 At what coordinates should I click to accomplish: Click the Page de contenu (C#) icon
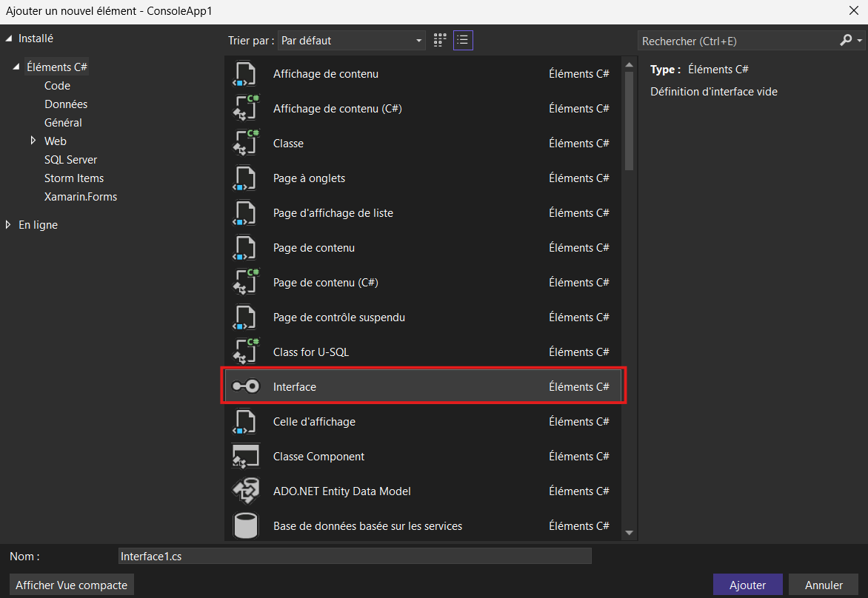tap(245, 282)
